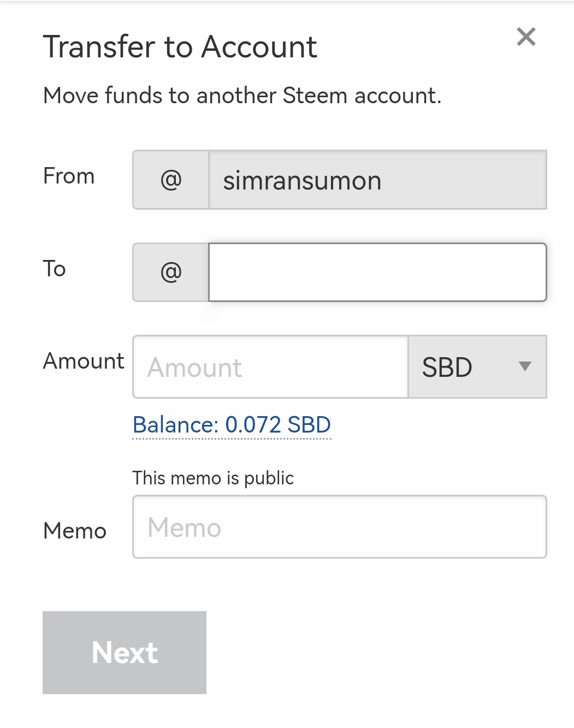Click the @ symbol beside From

coord(171,180)
